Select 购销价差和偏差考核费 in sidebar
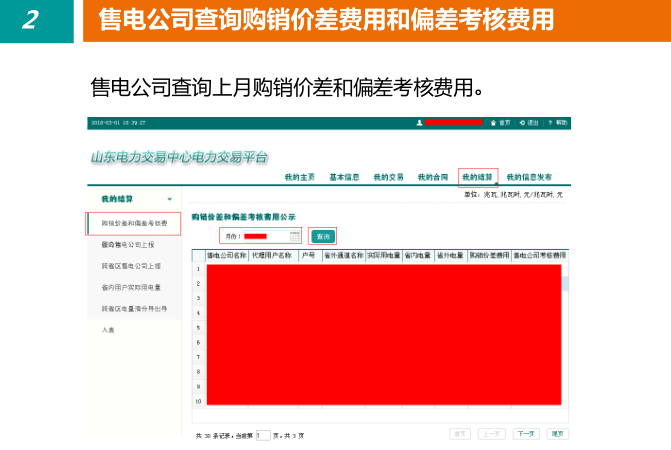The image size is (671, 450). coord(134,222)
